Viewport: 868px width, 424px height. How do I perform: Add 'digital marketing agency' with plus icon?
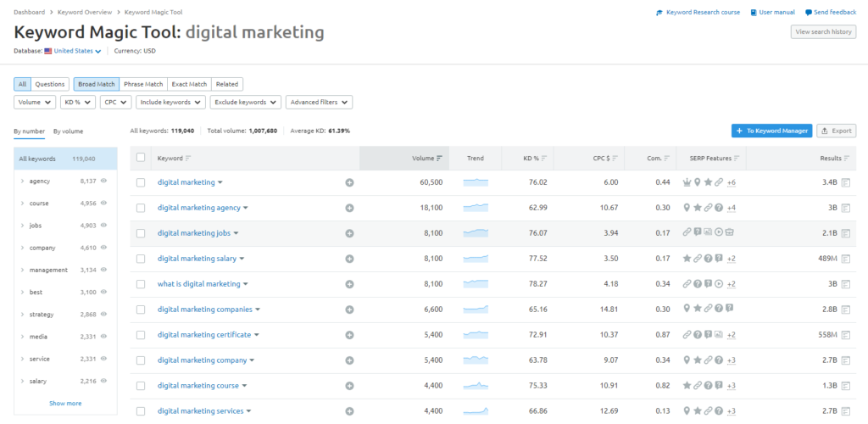[x=349, y=208]
